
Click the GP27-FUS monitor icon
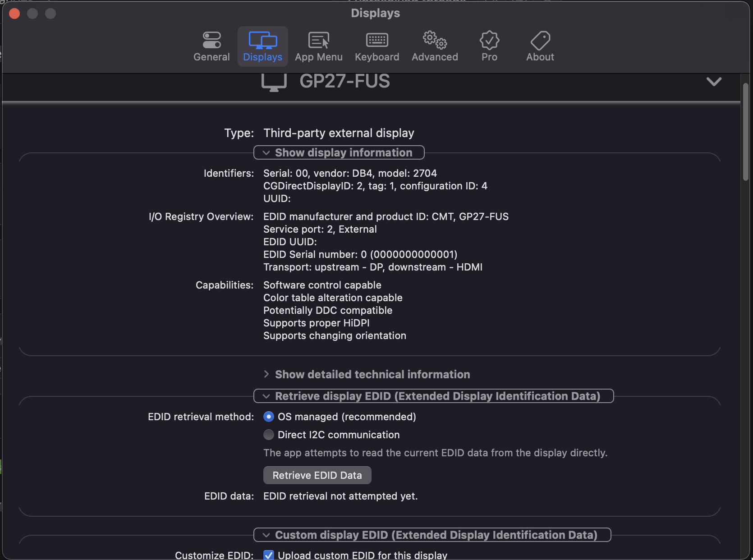(x=274, y=83)
